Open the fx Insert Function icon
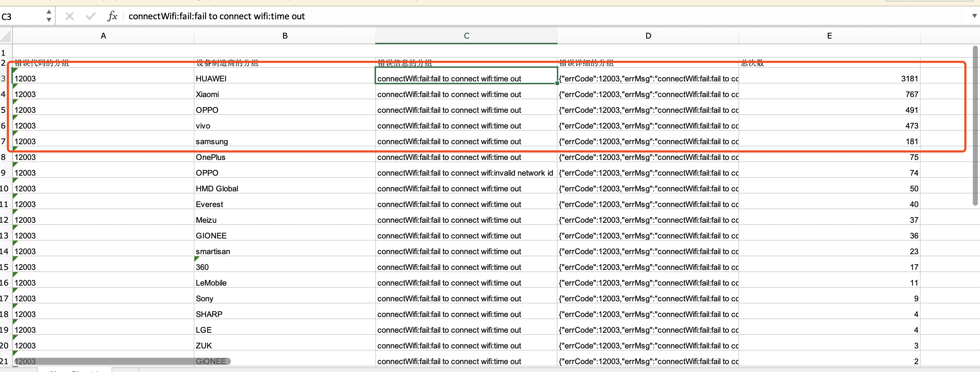 tap(112, 16)
